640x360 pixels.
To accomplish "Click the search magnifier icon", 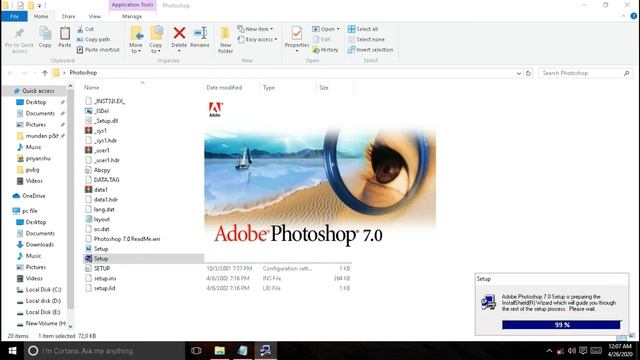I will point(627,73).
